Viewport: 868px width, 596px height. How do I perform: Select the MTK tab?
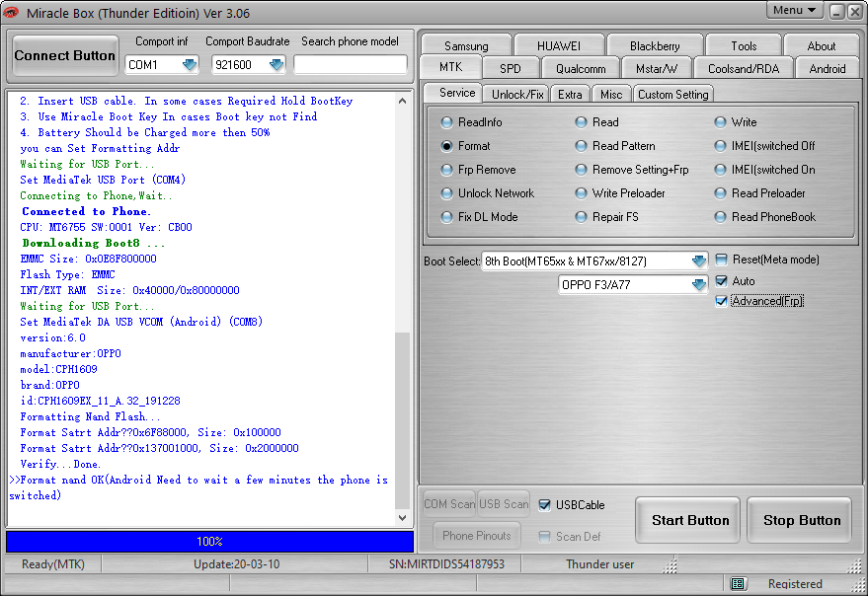coord(450,67)
